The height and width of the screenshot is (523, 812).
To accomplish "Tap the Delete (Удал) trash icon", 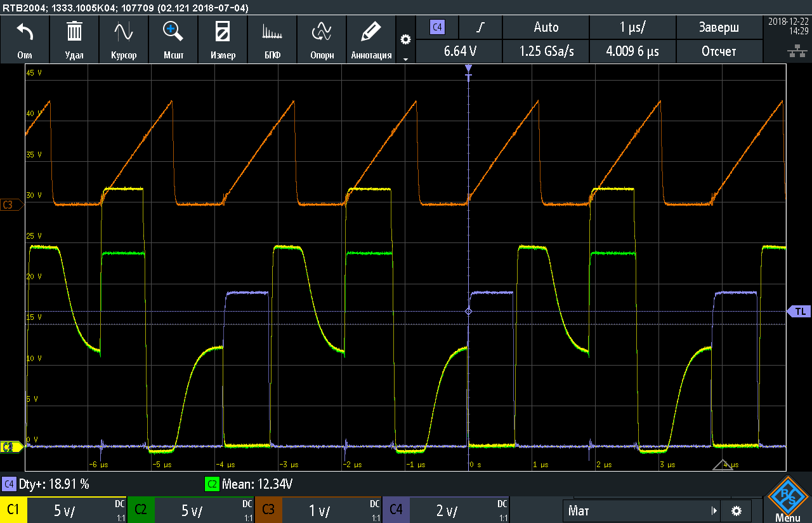I will (74, 39).
